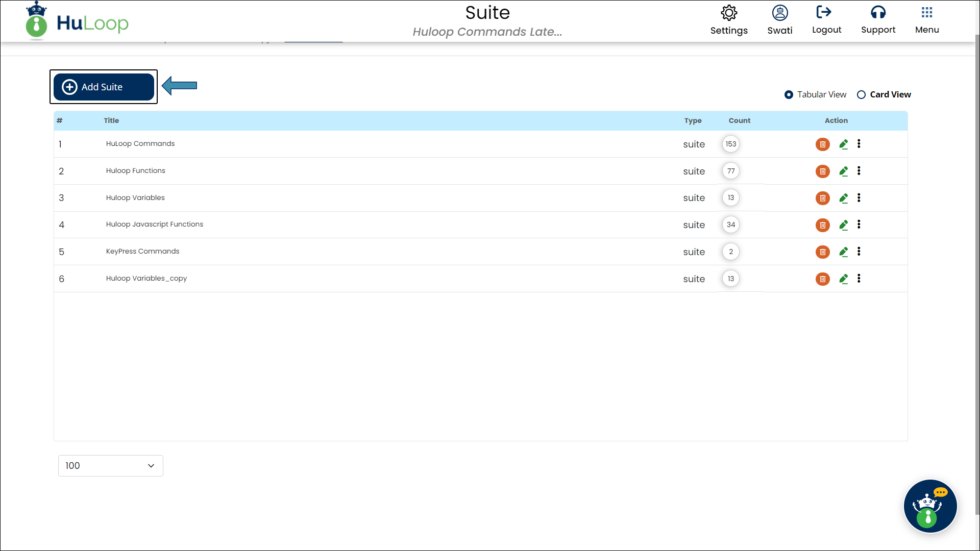980x551 pixels.
Task: Delete the Huloop Functions suite
Action: (822, 171)
